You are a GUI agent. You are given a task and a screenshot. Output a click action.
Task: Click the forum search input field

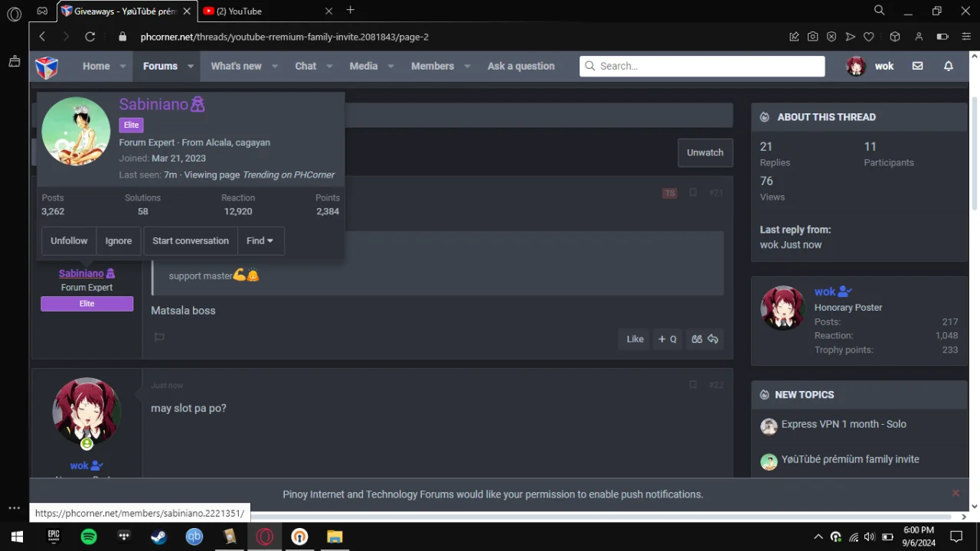point(702,67)
